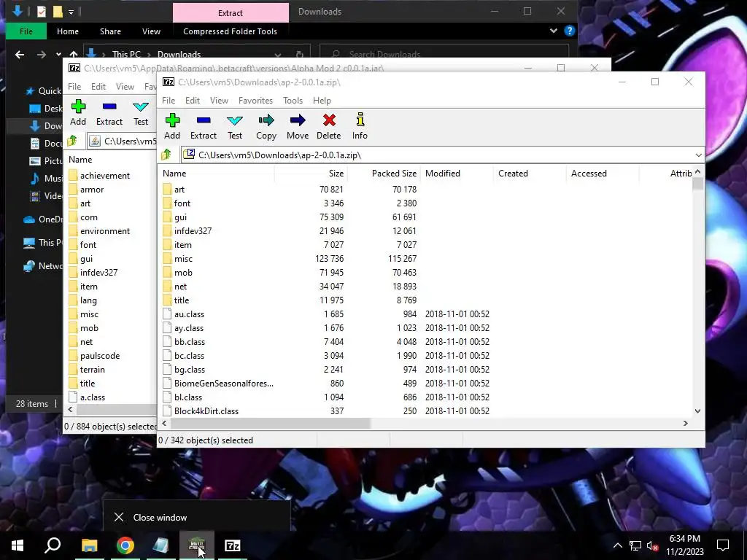Sort by Size column header
Viewport: 747px width, 560px height.
click(311, 174)
